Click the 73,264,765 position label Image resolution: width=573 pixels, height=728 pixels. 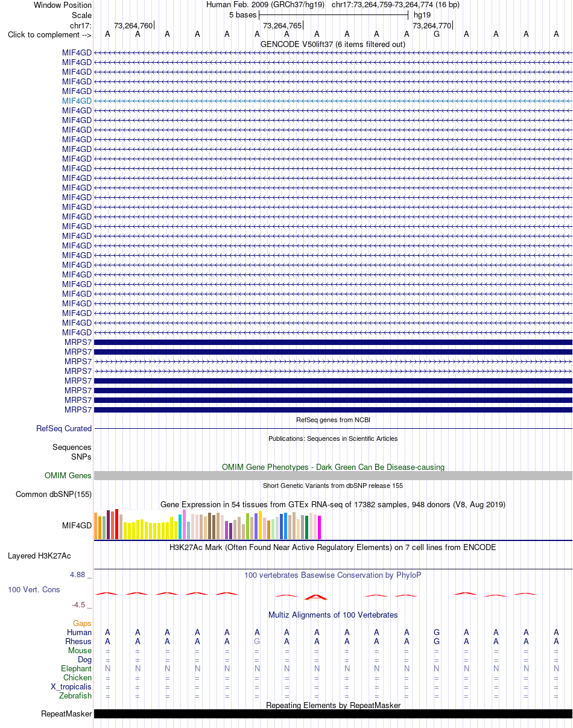[x=282, y=25]
